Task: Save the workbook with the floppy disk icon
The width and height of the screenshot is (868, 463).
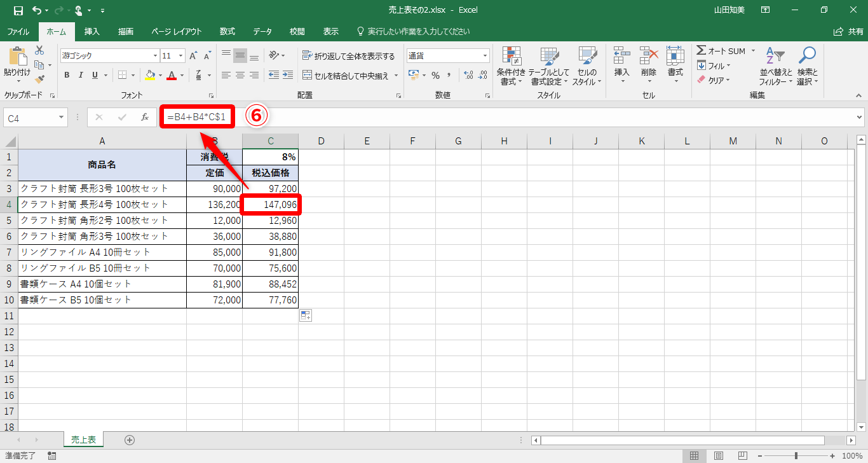Action: (x=18, y=10)
